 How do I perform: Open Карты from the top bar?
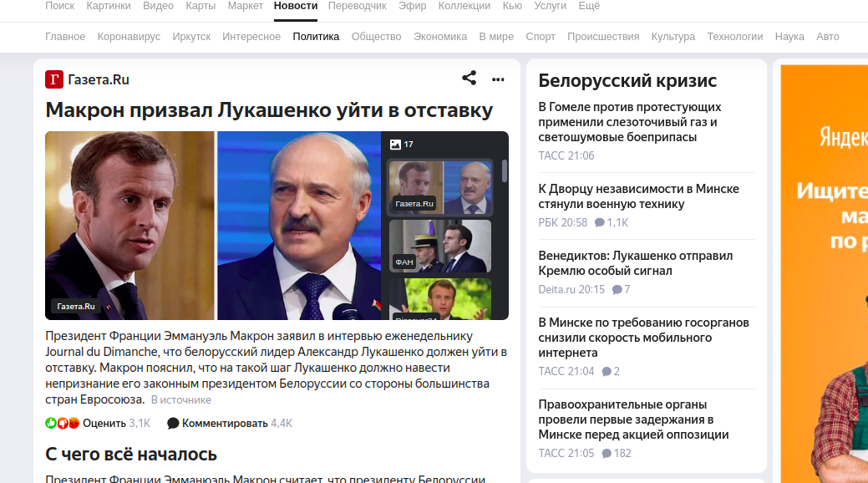click(x=201, y=6)
